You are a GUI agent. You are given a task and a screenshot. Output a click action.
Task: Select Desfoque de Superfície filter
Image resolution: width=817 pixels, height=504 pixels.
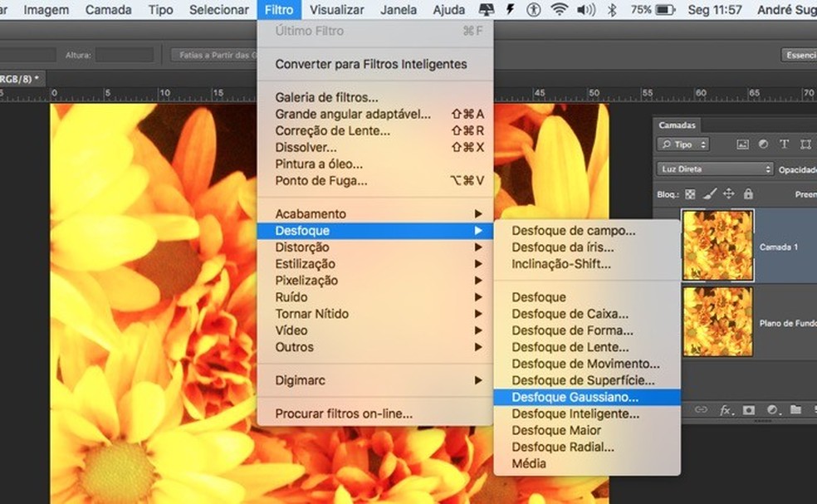coord(587,380)
